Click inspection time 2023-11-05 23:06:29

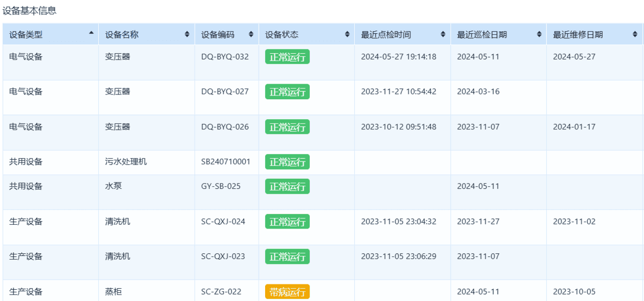click(x=399, y=256)
